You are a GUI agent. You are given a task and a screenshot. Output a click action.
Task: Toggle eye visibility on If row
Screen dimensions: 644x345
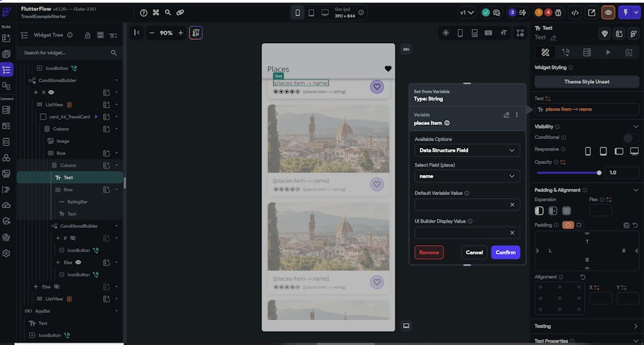point(51,93)
